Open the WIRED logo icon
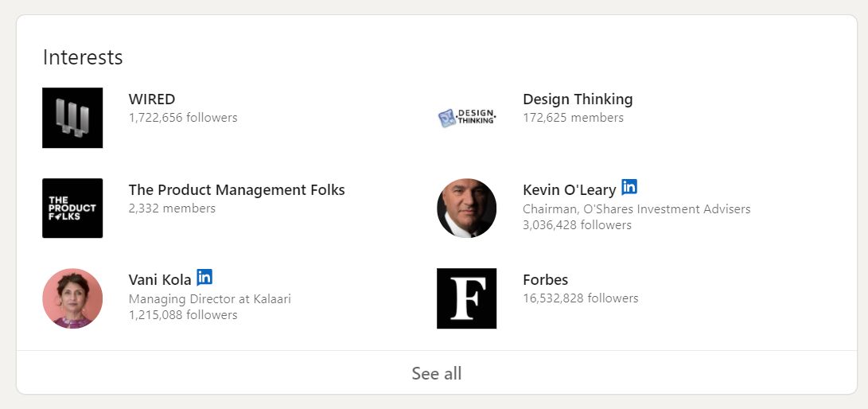868x409 pixels. point(72,118)
